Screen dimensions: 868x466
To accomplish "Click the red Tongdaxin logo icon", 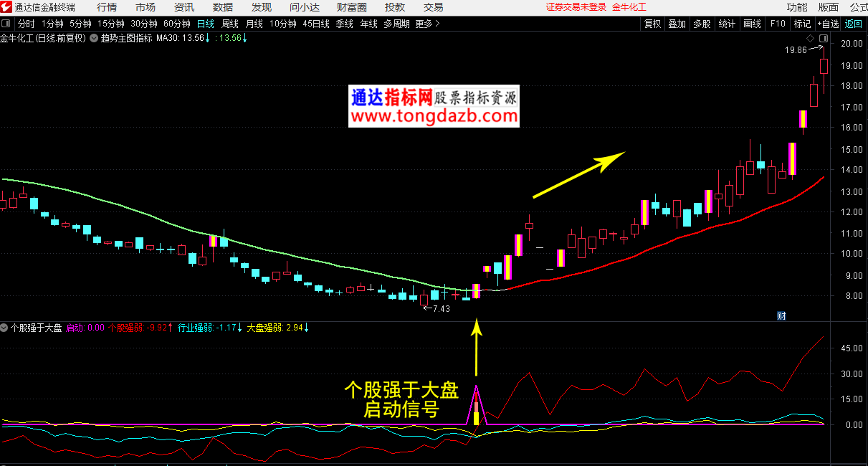I will click(6, 7).
